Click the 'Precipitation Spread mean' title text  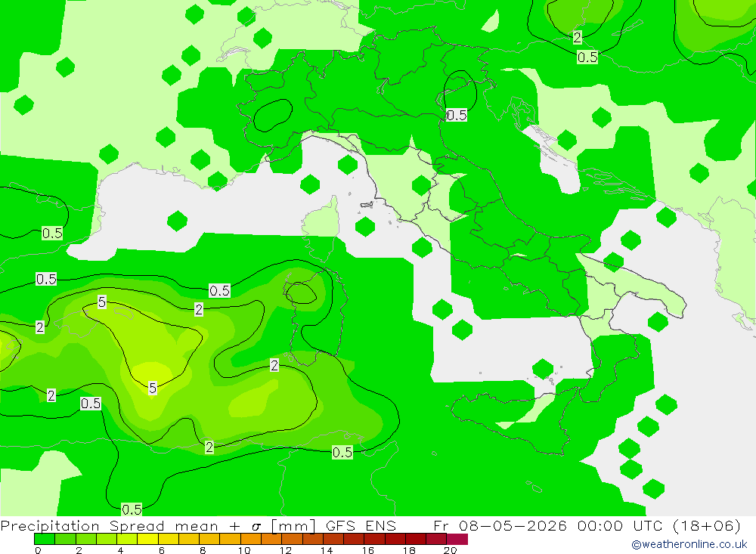pos(110,525)
